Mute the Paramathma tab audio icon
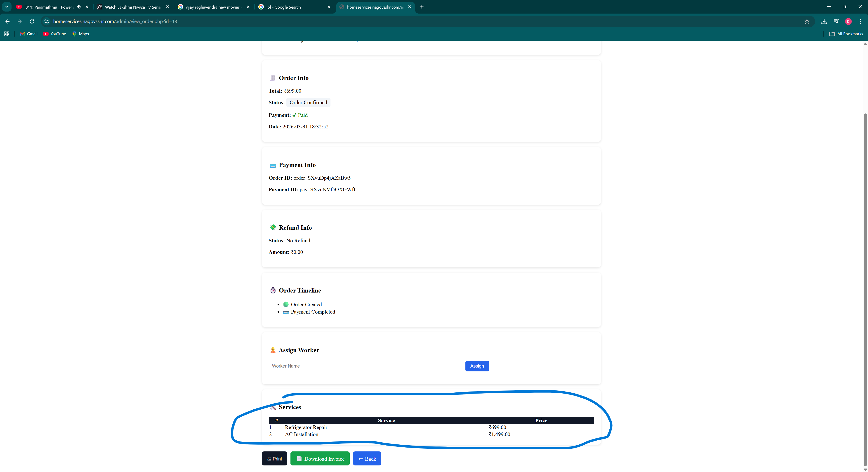Viewport: 868px width, 472px height. pos(78,7)
